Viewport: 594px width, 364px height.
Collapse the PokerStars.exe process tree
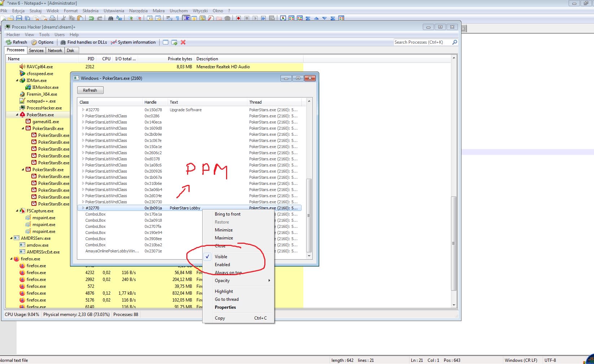17,115
